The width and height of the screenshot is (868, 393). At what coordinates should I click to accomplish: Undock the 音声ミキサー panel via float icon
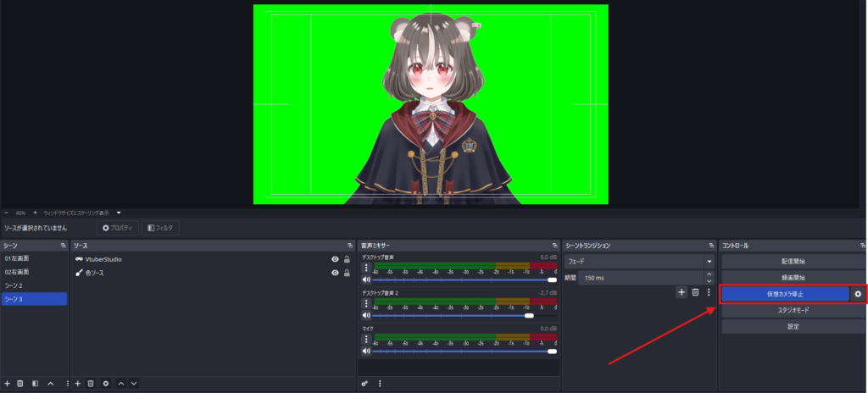pos(554,246)
